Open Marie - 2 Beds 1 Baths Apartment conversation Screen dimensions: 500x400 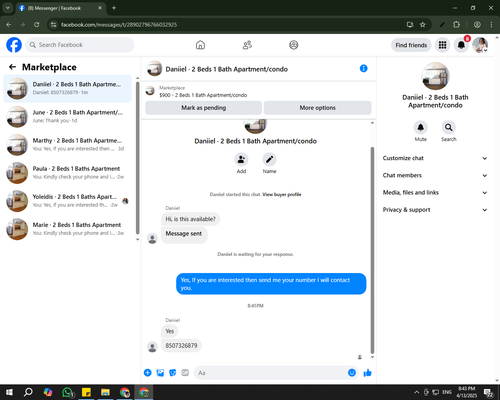point(68,229)
